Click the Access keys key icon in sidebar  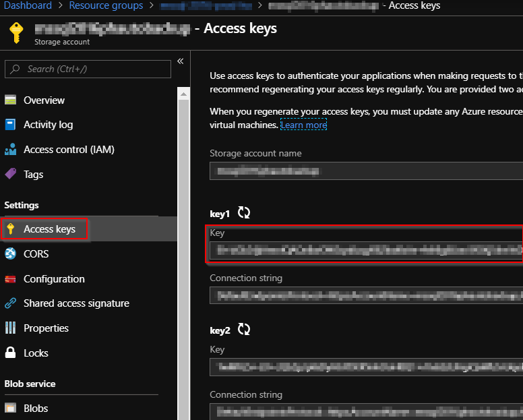(x=10, y=229)
